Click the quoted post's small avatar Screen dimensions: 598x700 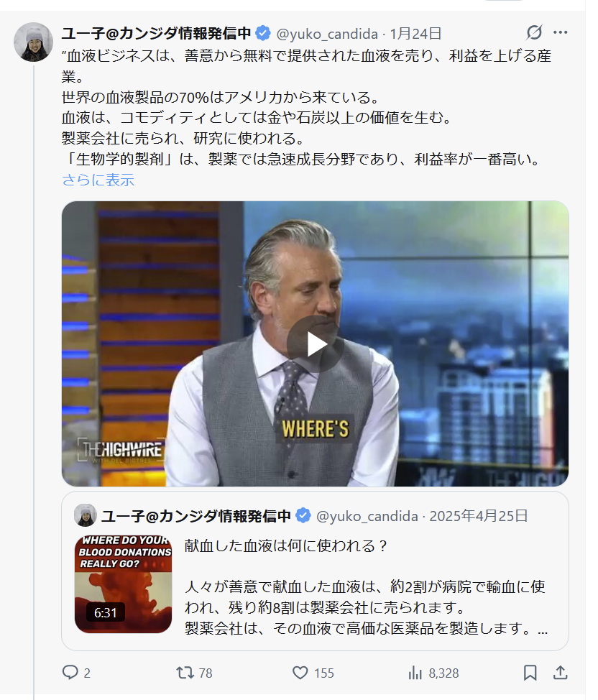tap(86, 515)
